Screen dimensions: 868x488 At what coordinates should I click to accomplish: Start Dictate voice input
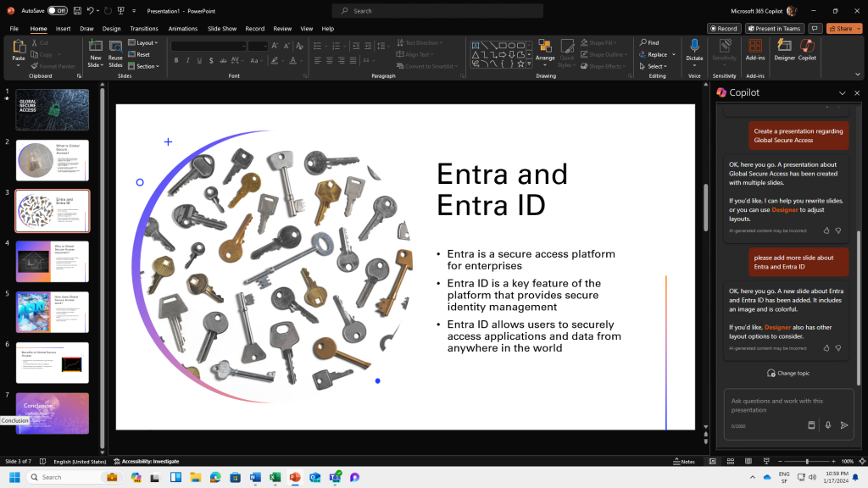click(x=694, y=50)
